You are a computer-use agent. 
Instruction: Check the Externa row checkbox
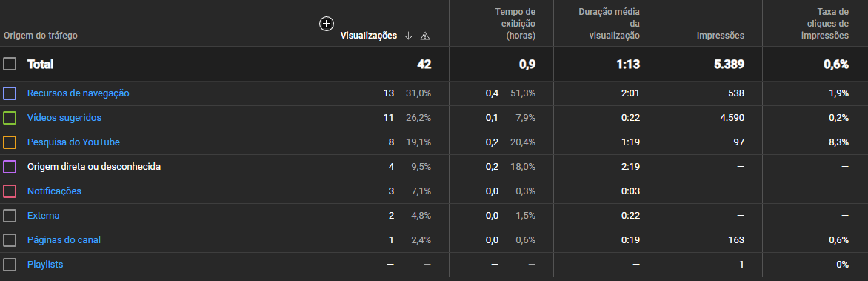(10, 216)
